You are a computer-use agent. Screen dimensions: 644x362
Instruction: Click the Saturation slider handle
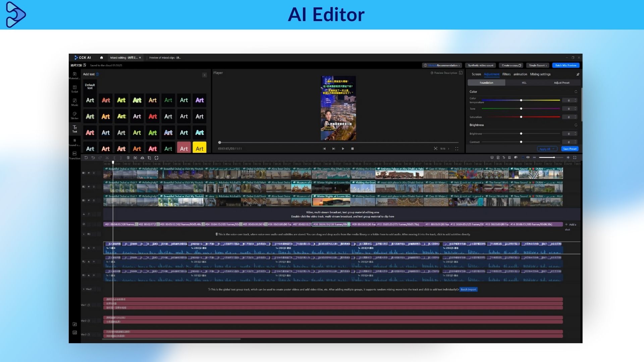point(521,117)
